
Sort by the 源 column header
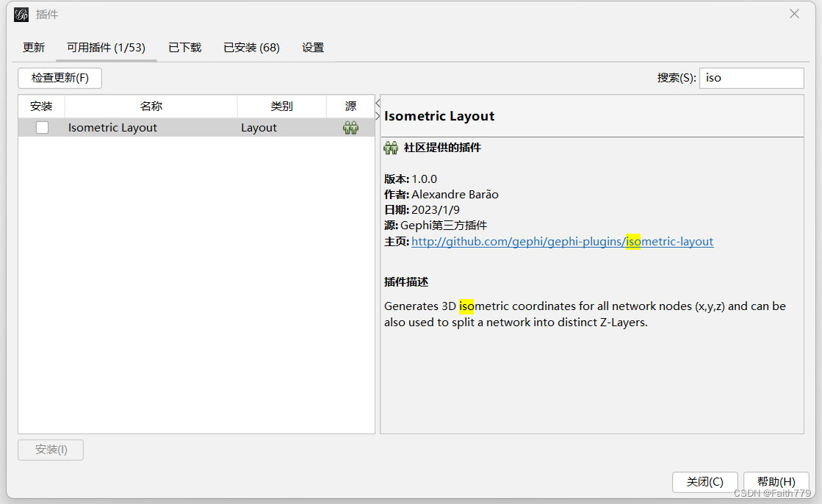point(350,107)
